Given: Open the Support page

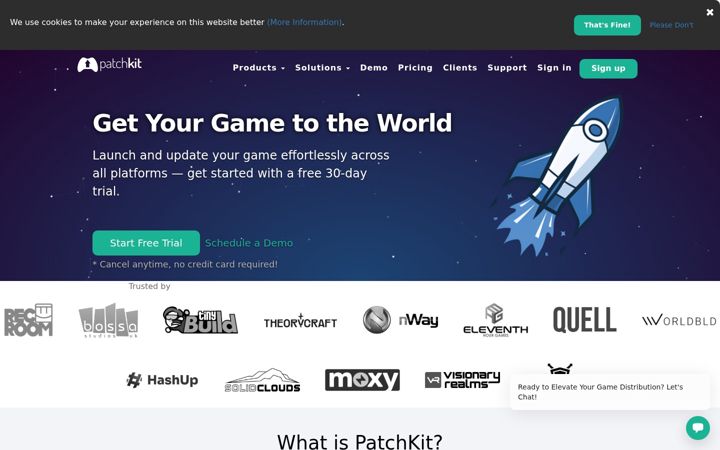Looking at the screenshot, I should coord(507,68).
